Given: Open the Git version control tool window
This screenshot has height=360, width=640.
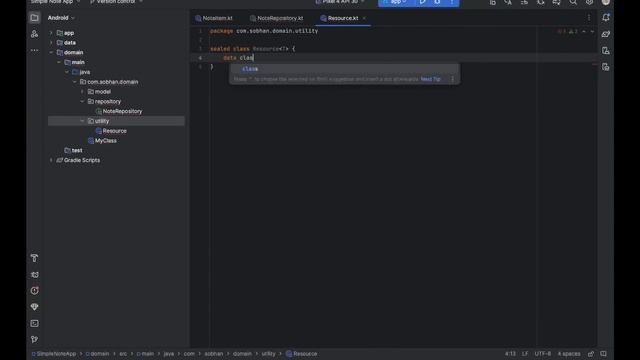Looking at the screenshot, I should 34,340.
